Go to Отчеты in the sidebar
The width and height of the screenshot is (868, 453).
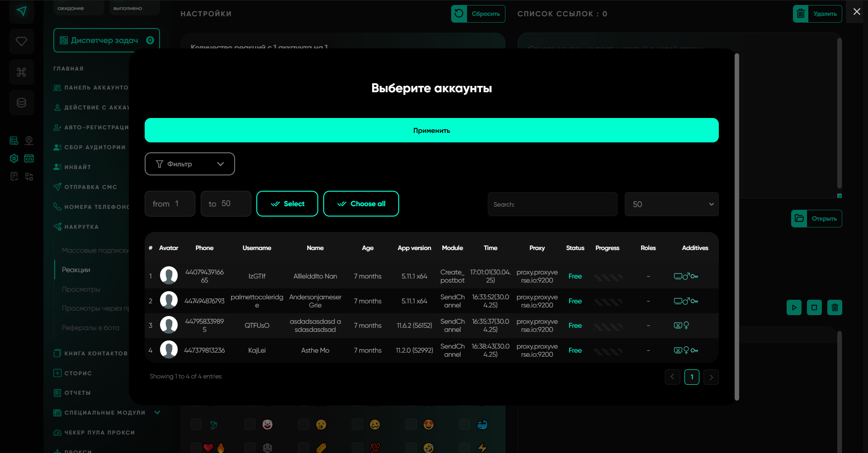coord(77,393)
